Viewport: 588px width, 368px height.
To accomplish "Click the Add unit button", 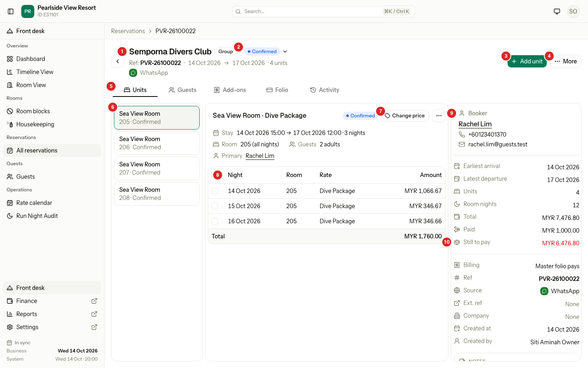I will 527,61.
